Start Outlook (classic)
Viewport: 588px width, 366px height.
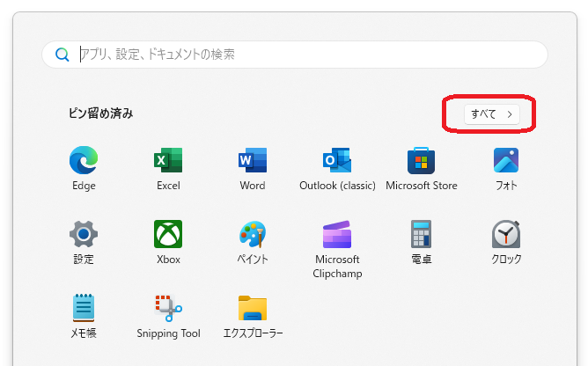pyautogui.click(x=337, y=160)
